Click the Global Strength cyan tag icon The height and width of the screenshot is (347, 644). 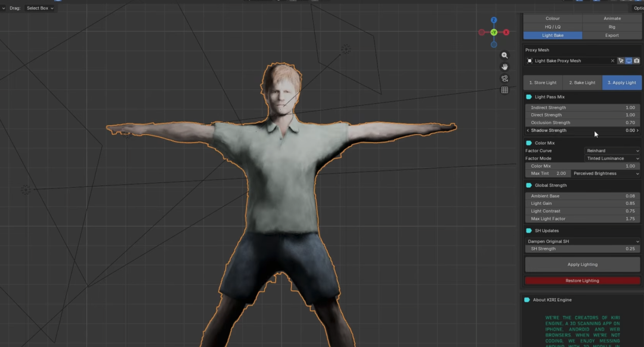529,185
